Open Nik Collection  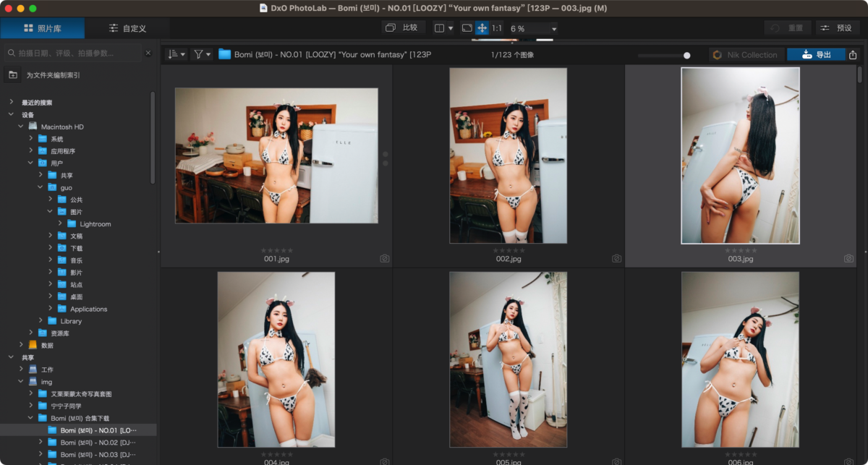point(746,54)
